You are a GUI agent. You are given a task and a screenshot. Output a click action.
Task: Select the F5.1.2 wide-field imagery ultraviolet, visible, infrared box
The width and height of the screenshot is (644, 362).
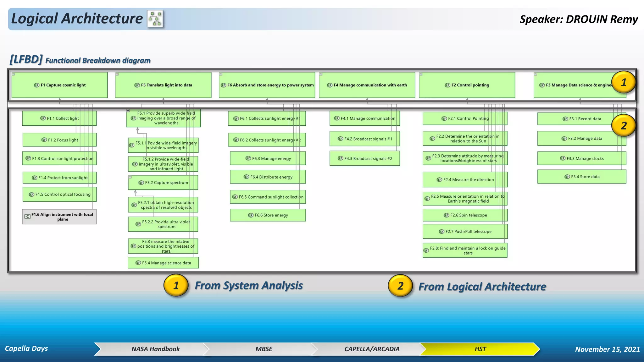(x=163, y=164)
